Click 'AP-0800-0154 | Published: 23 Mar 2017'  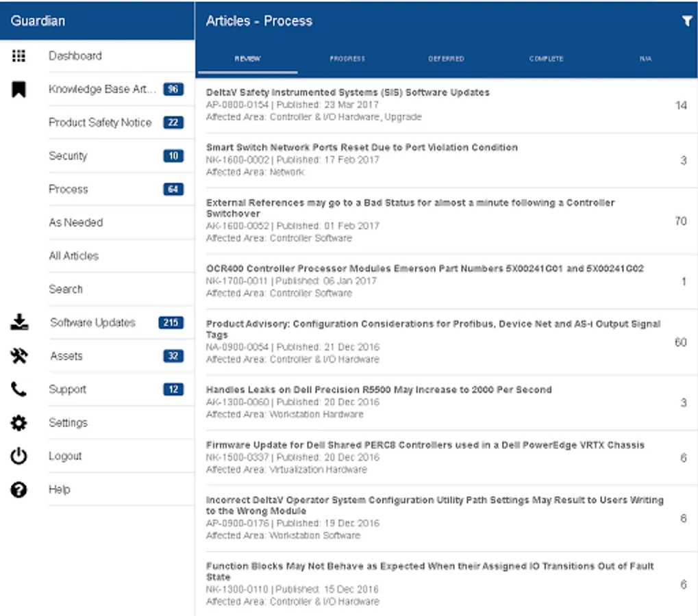tap(292, 105)
